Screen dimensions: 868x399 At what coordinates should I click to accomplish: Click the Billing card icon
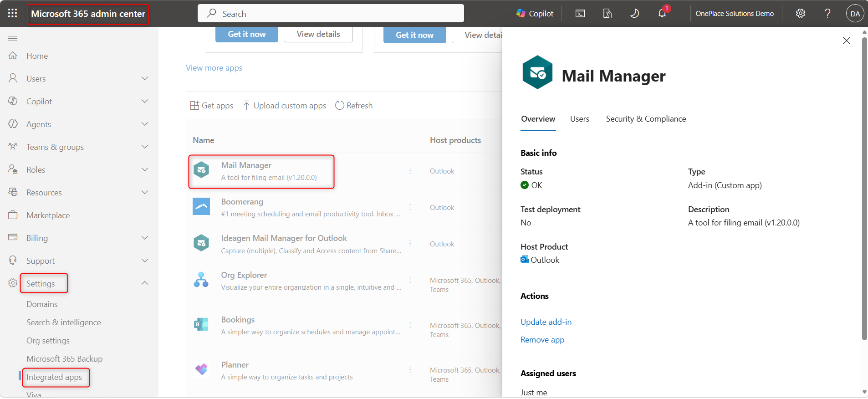pos(13,237)
